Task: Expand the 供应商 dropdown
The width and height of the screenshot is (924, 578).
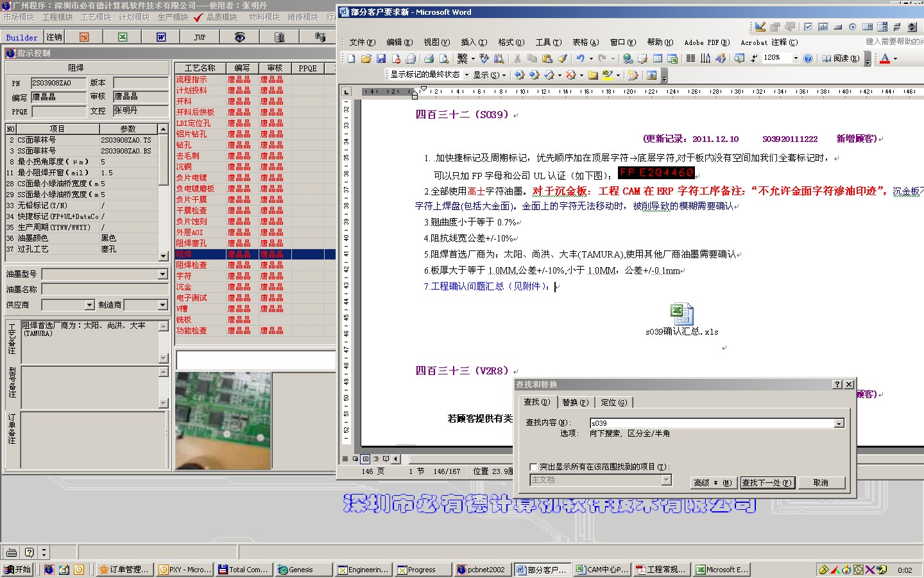Action: pos(89,305)
